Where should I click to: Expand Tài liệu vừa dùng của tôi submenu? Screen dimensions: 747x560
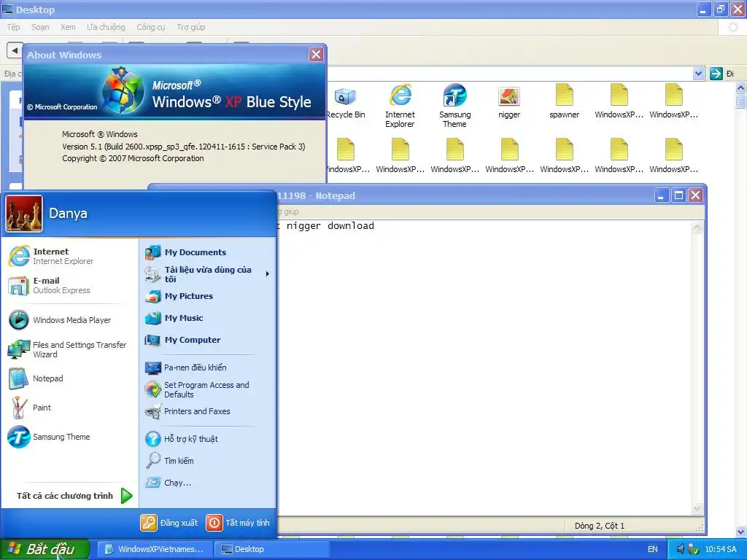pyautogui.click(x=208, y=274)
